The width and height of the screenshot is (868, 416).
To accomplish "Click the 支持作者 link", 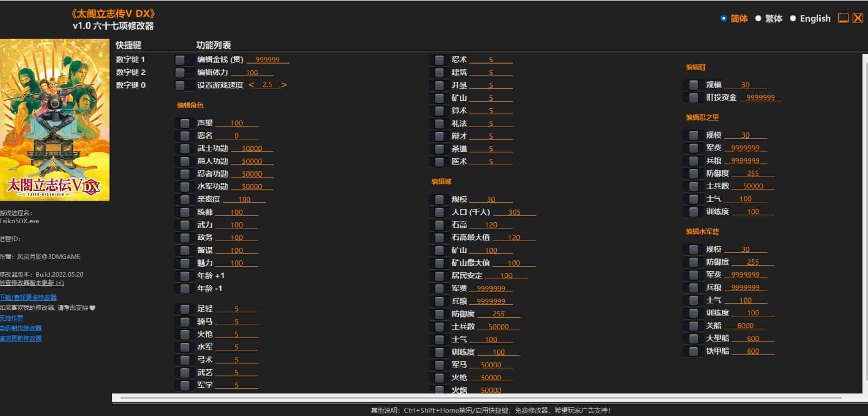I will pyautogui.click(x=12, y=318).
